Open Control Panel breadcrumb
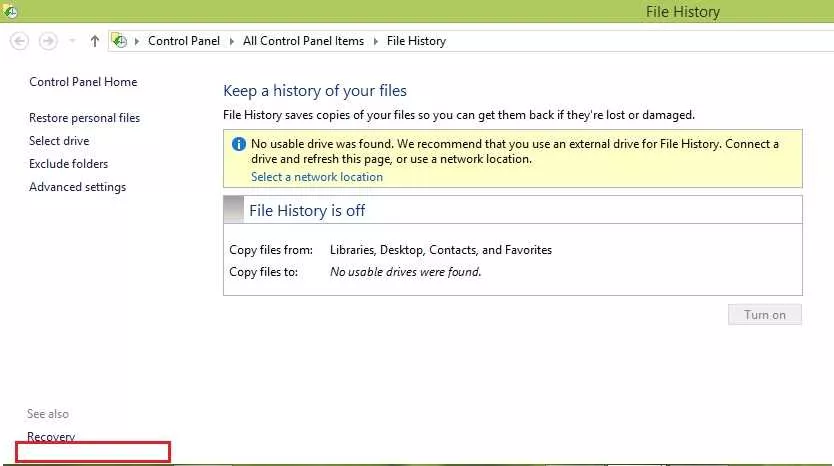Viewport: 834px width, 466px height. 184,41
